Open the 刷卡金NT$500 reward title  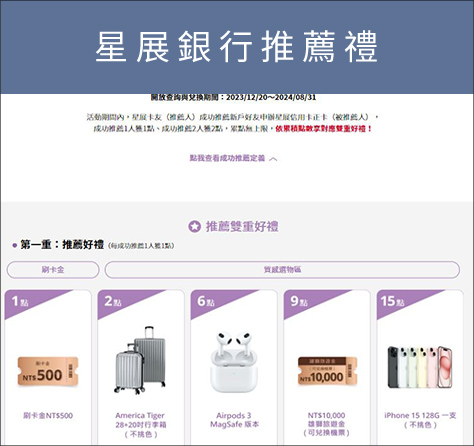(x=48, y=416)
